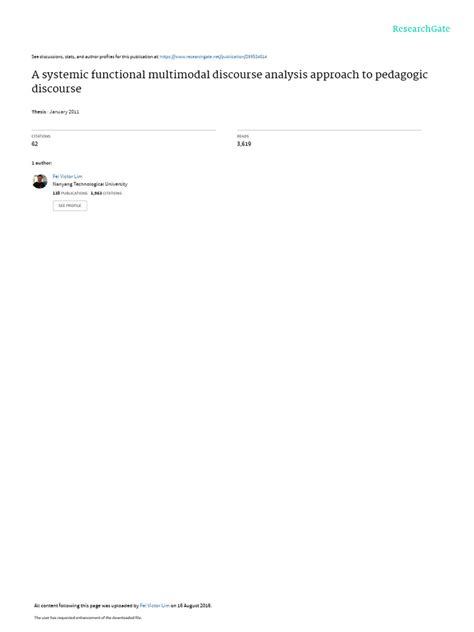Click the thesis title heading
The height and width of the screenshot is (632, 474).
(230, 81)
